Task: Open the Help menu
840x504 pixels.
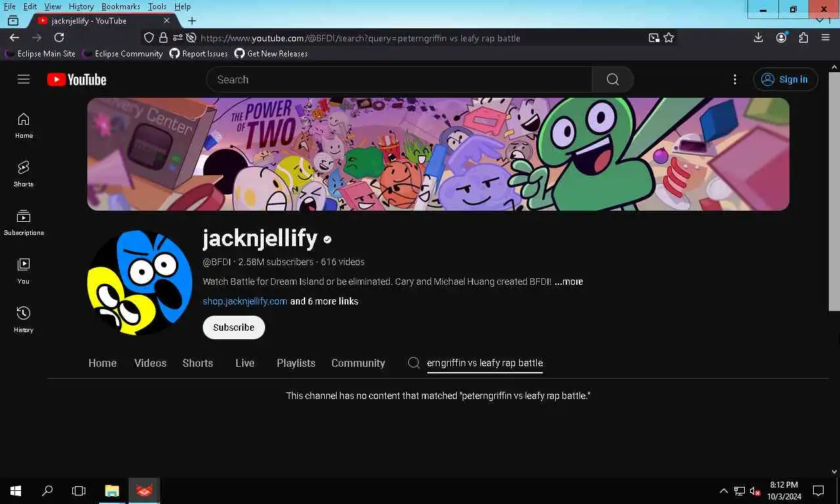Action: point(182,7)
